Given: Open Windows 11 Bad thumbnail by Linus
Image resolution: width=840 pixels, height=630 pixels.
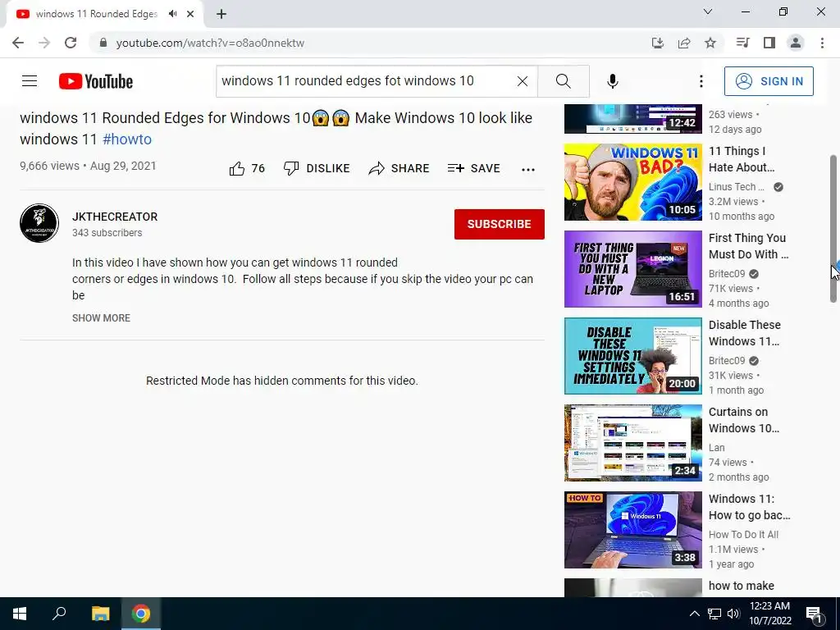Looking at the screenshot, I should pos(632,181).
